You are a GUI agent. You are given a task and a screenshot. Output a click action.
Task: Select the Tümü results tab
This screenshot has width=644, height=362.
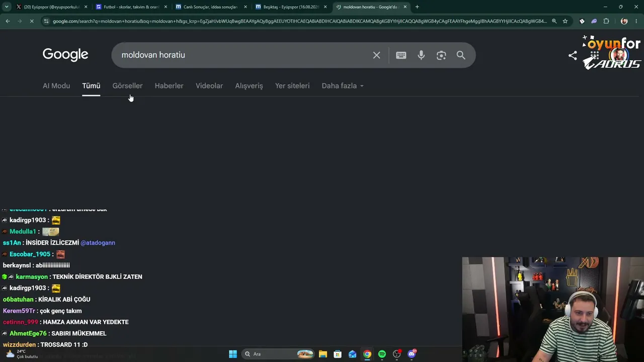(x=91, y=85)
